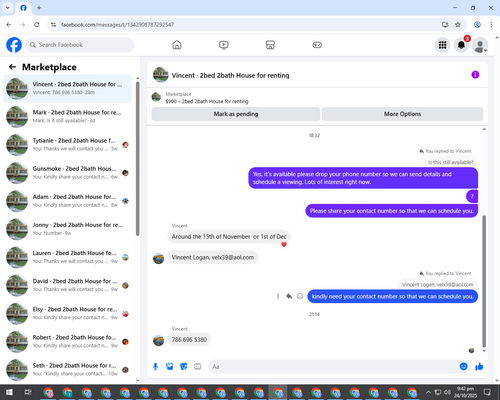Click the 'Around the 15th of November' message
Image resolution: width=500 pixels, height=400 pixels.
[229, 237]
